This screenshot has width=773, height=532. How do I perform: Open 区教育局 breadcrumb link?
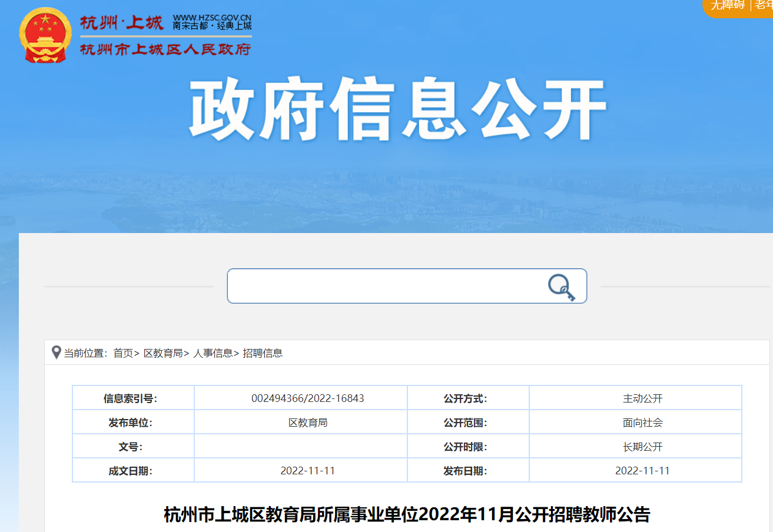click(163, 353)
